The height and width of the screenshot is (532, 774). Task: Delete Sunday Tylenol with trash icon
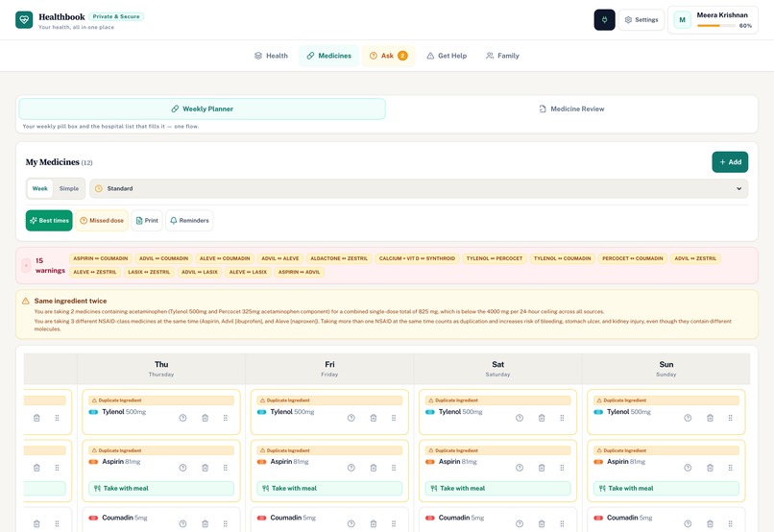[710, 418]
